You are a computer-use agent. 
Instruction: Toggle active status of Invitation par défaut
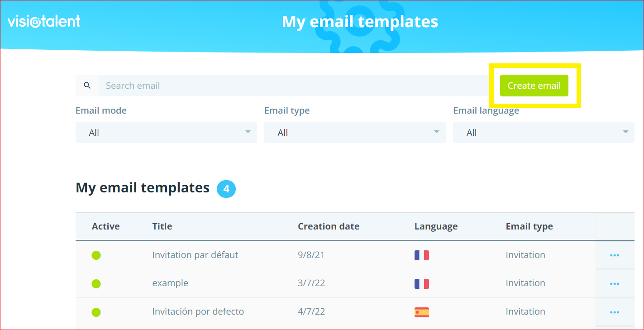[x=96, y=255]
